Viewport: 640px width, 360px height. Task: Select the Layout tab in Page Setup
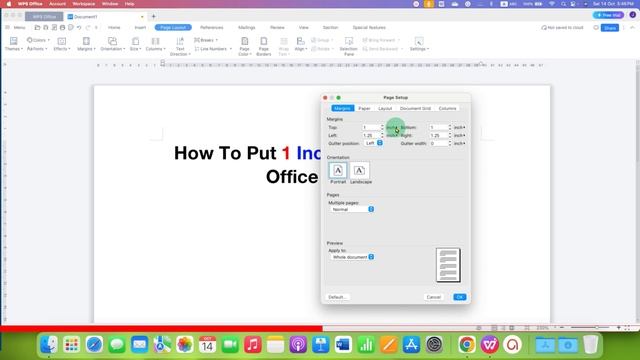385,109
